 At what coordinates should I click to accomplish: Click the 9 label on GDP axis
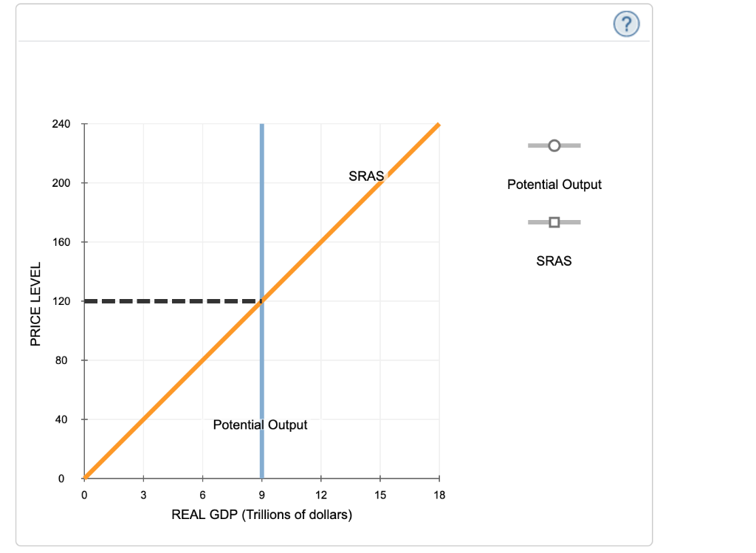coord(261,495)
